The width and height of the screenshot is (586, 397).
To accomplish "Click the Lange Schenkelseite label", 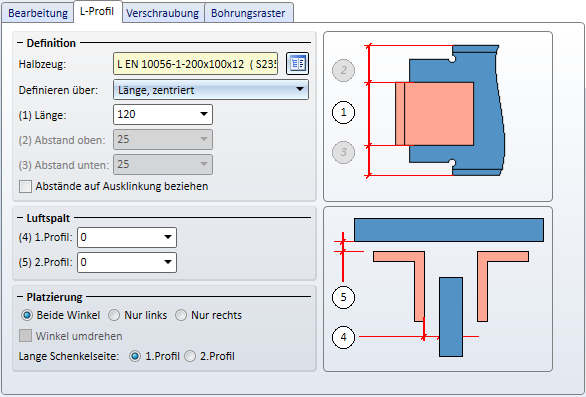I will point(69,356).
